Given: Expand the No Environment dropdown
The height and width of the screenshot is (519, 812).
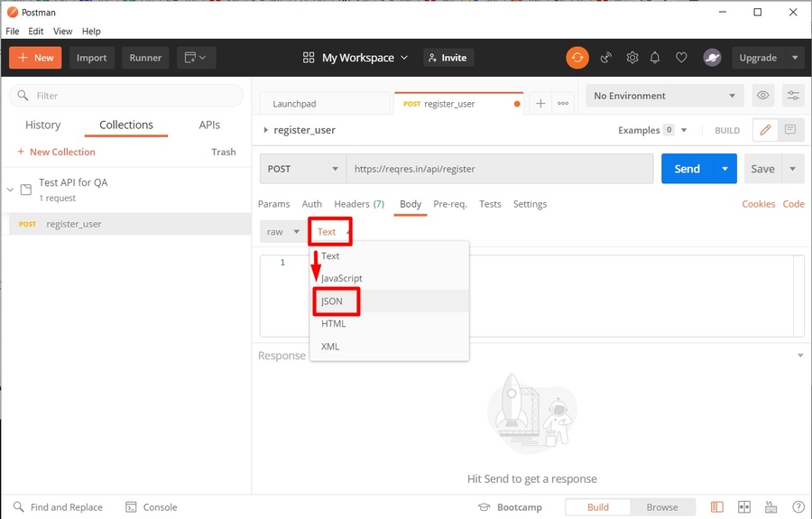Looking at the screenshot, I should click(664, 96).
